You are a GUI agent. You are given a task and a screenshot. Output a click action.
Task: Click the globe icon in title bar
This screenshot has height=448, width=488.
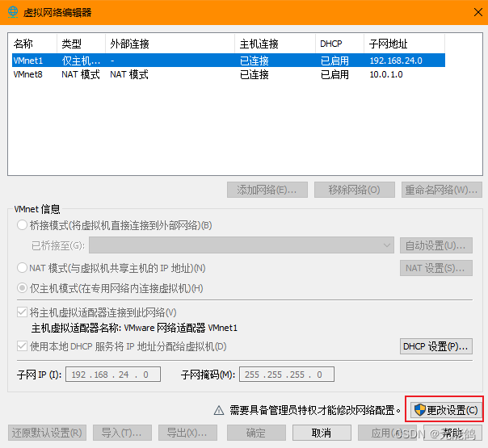pyautogui.click(x=13, y=12)
